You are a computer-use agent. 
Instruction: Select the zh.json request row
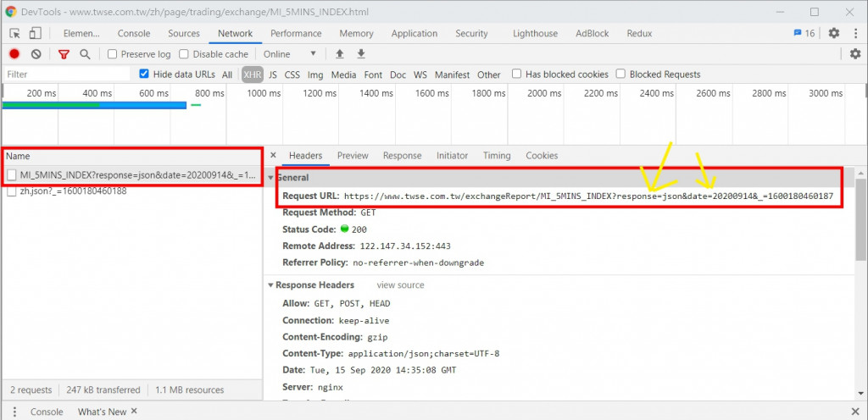tap(132, 191)
